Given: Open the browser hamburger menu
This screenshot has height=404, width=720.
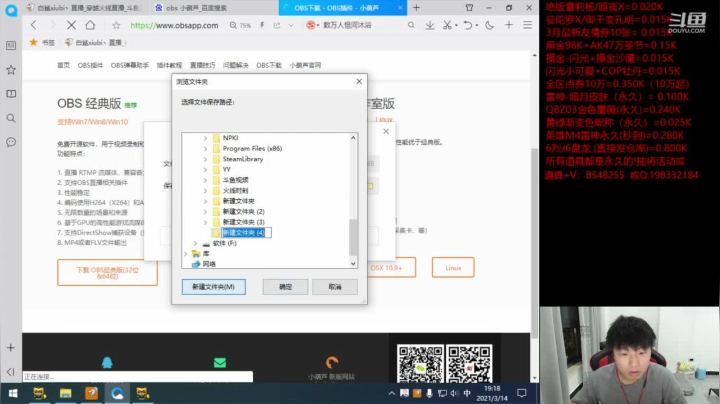Looking at the screenshot, I should coord(528,25).
